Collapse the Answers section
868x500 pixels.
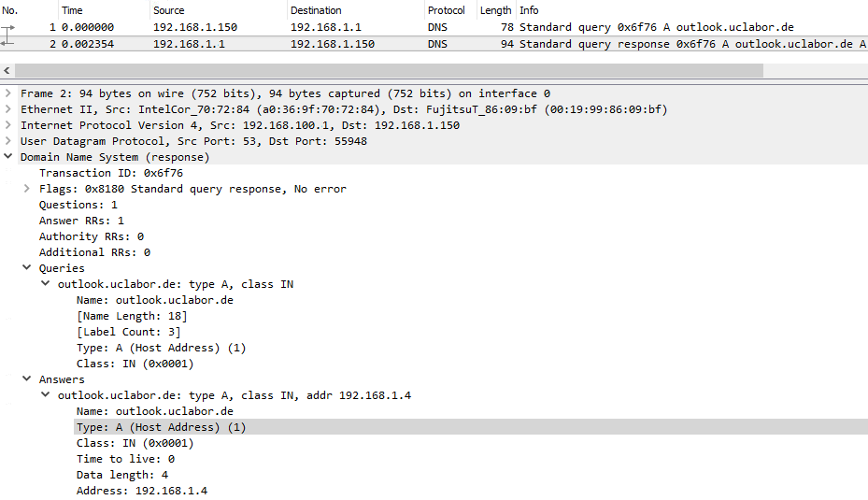click(x=26, y=379)
